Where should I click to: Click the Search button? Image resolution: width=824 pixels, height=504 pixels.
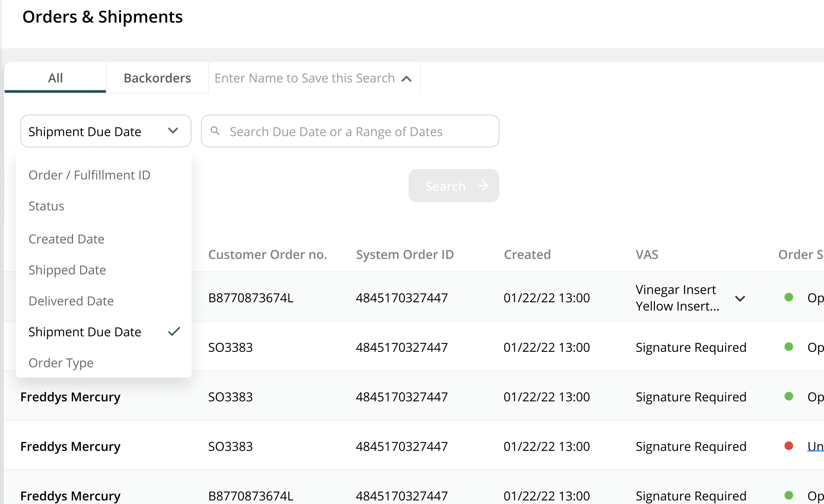[454, 186]
